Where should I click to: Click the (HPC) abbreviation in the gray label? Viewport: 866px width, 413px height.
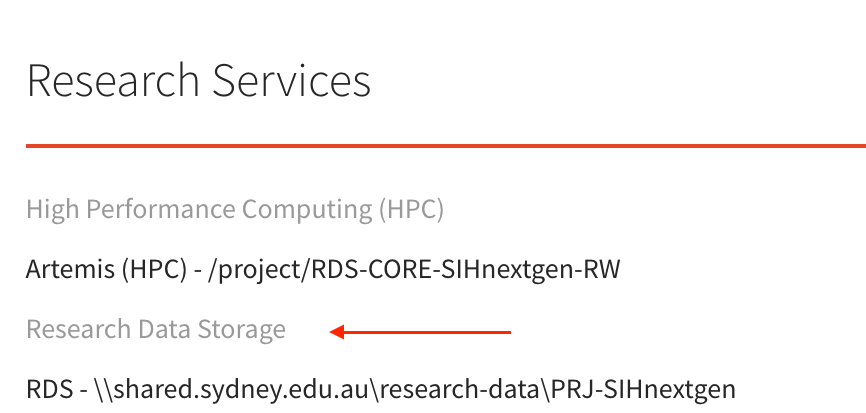point(410,209)
